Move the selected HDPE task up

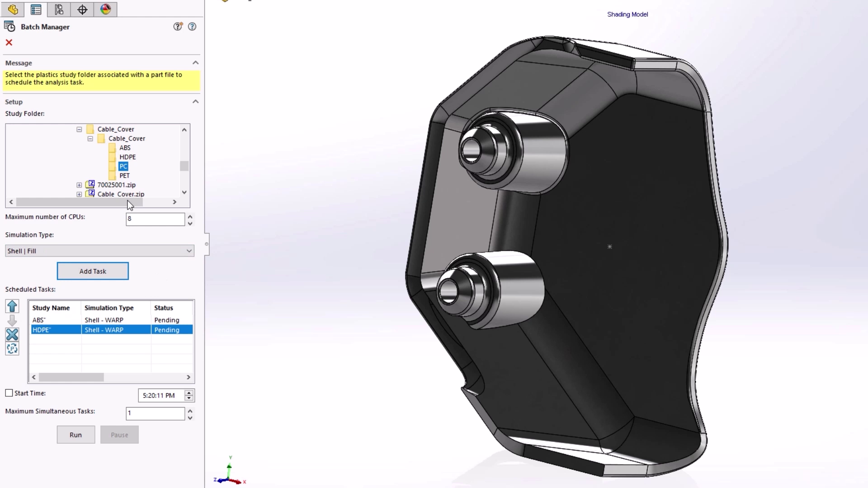pos(12,306)
